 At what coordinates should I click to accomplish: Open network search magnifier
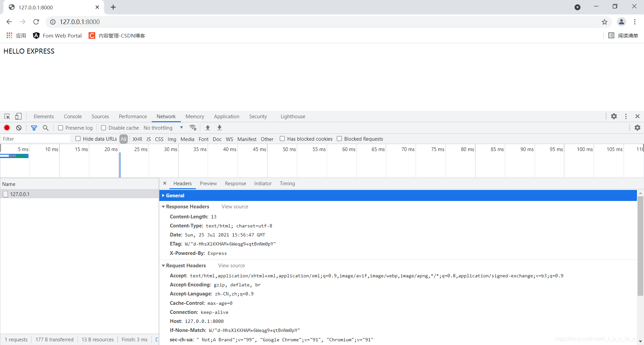tap(46, 128)
